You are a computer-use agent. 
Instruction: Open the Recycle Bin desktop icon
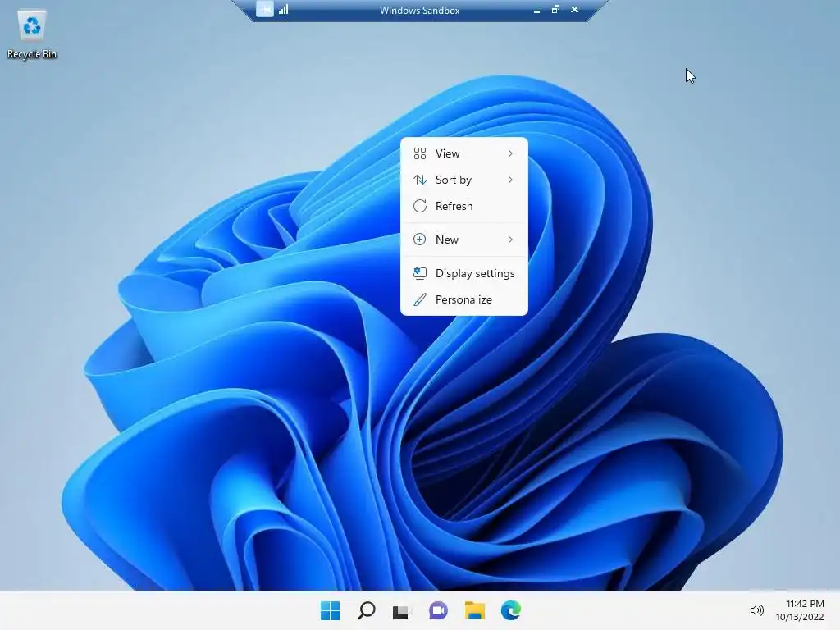32,34
